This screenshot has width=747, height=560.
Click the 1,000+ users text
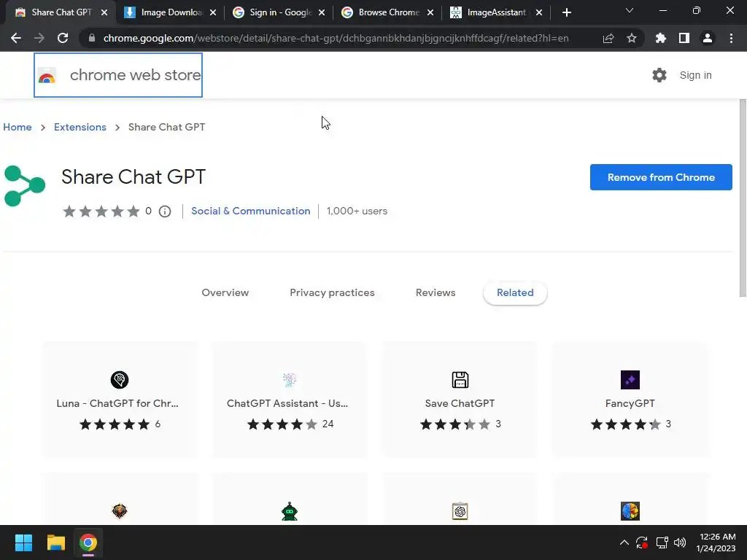(357, 211)
